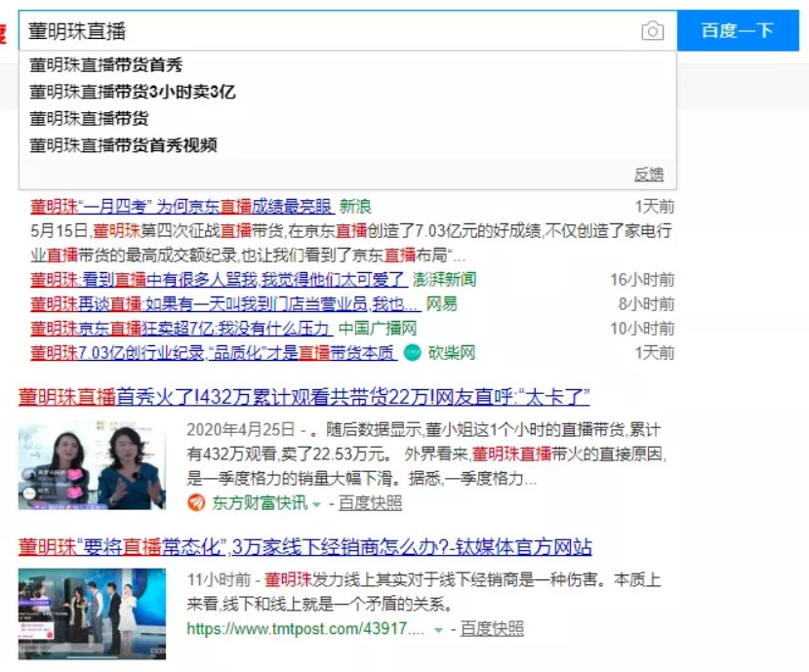Choose suggestion 董明珠直播带货首秀视频

(123, 145)
